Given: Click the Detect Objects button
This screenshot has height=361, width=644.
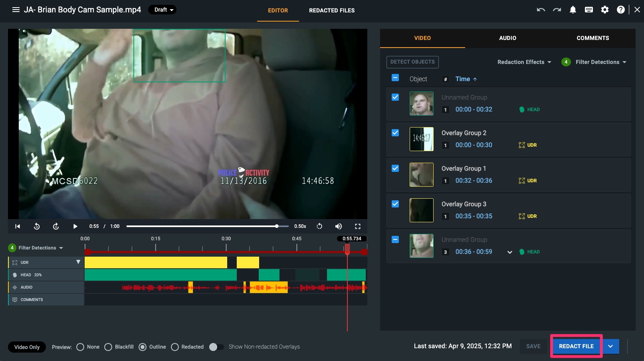Looking at the screenshot, I should 412,62.
